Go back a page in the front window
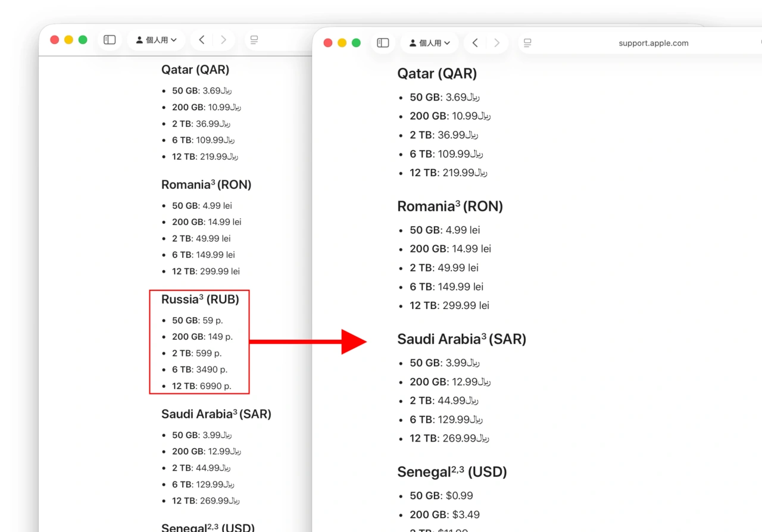The image size is (762, 532). 474,42
